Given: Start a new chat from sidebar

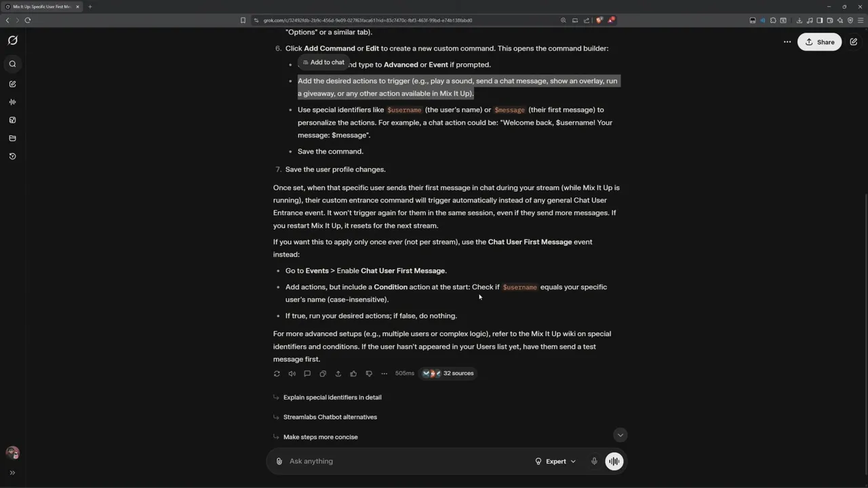Looking at the screenshot, I should coord(12,84).
